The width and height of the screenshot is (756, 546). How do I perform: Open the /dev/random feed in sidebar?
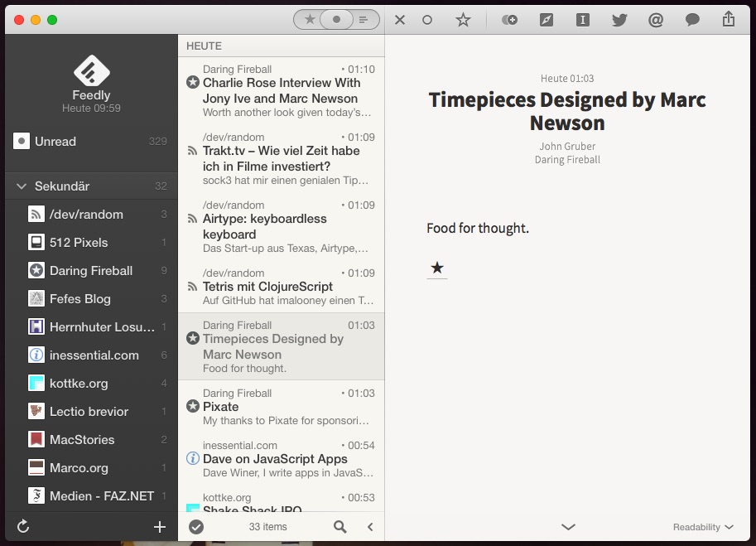click(91, 214)
